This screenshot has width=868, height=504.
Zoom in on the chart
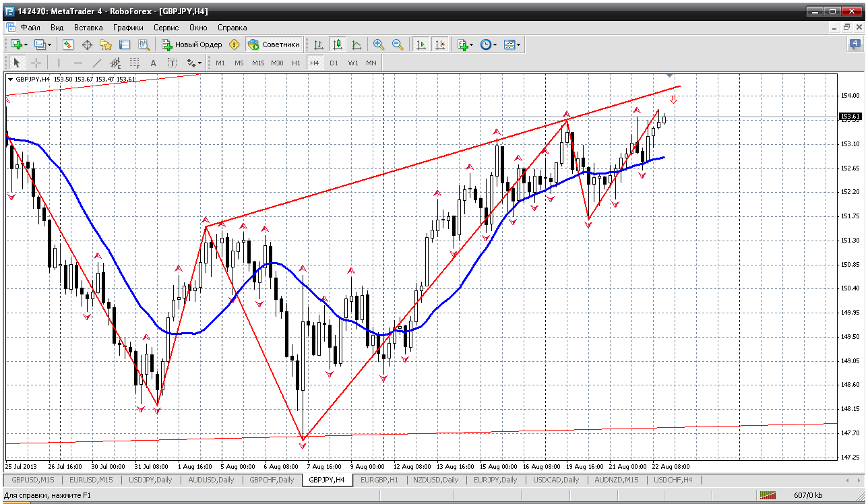379,44
